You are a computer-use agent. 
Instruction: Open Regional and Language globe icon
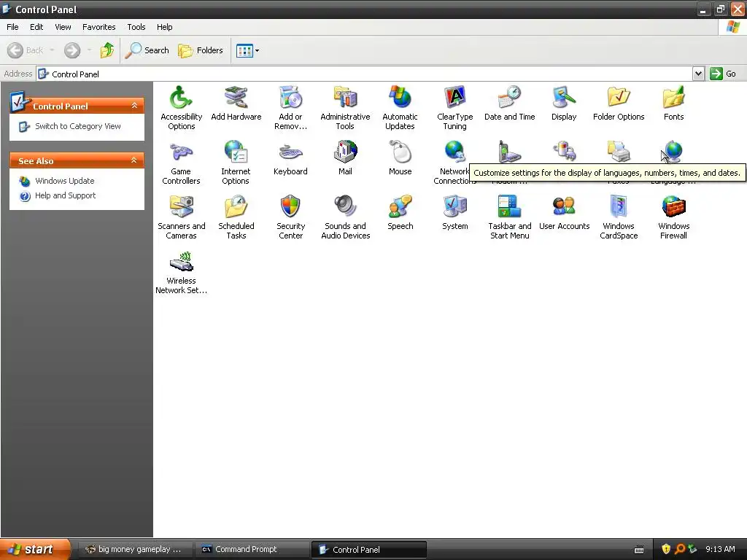point(673,152)
